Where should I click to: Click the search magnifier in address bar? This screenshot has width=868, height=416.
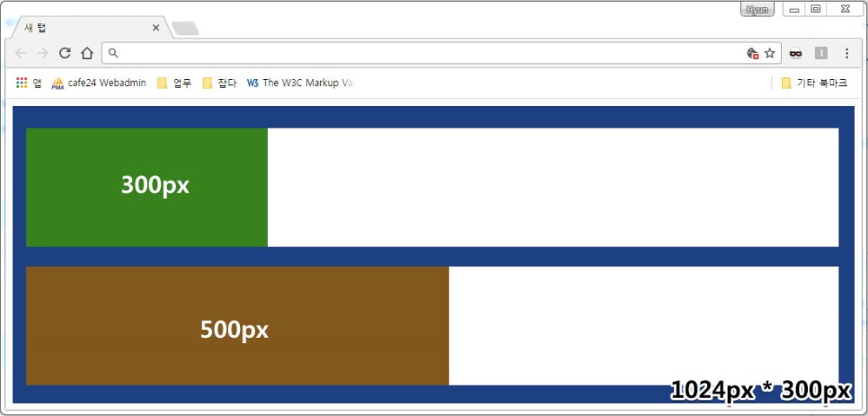[112, 53]
